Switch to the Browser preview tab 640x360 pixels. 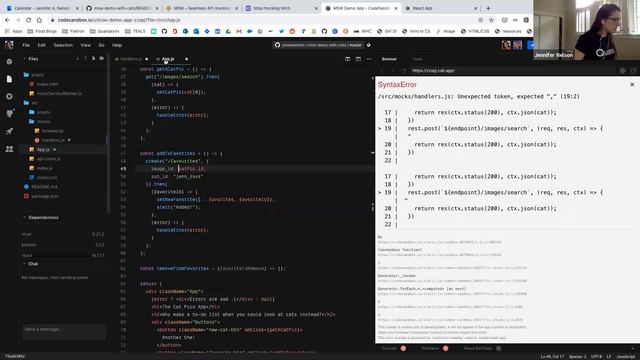click(x=389, y=59)
